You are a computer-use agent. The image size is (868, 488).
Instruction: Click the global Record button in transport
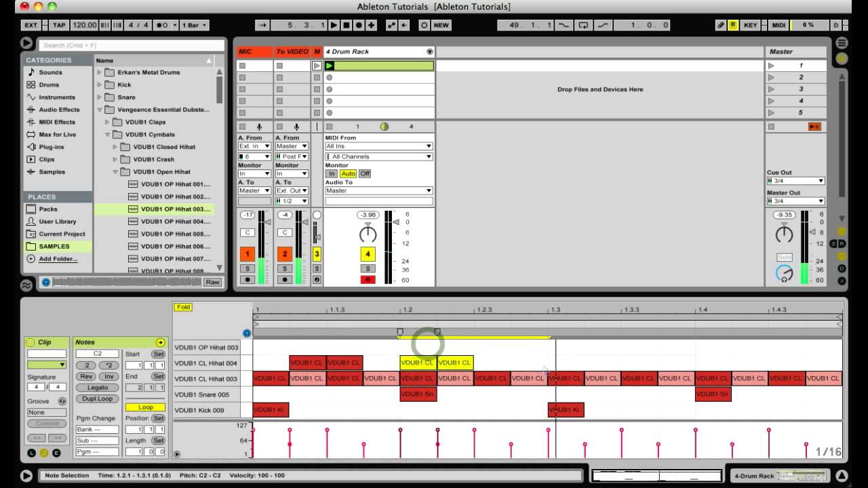pos(358,25)
